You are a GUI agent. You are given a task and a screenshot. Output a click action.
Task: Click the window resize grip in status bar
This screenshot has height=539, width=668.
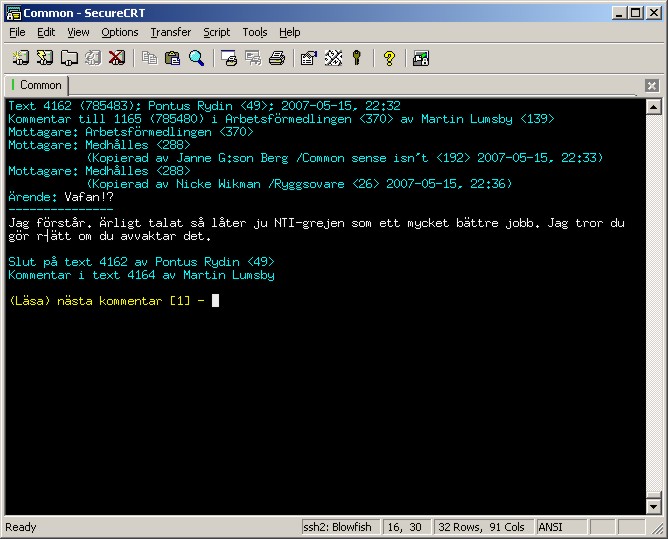tap(657, 528)
